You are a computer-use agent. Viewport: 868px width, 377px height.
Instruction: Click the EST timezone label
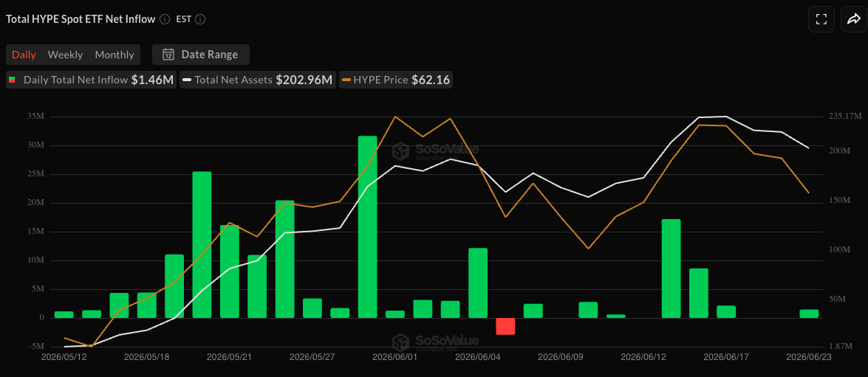click(184, 19)
